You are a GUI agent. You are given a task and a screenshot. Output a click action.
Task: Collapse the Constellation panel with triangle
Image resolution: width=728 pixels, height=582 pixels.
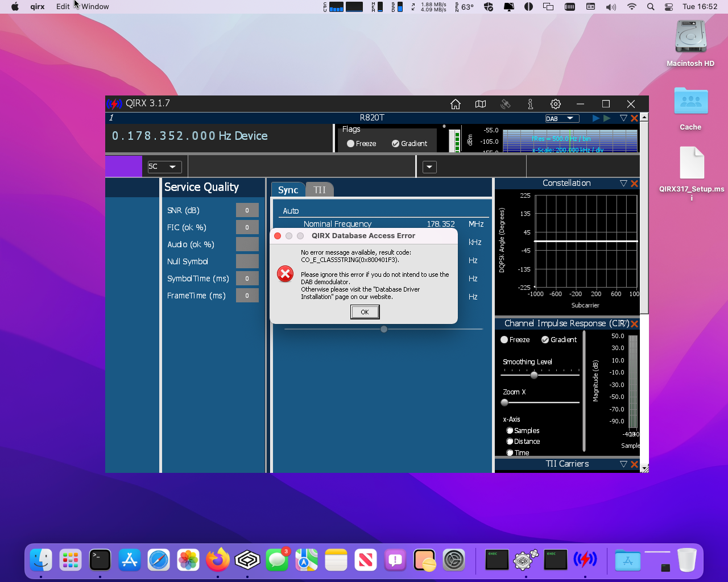623,184
